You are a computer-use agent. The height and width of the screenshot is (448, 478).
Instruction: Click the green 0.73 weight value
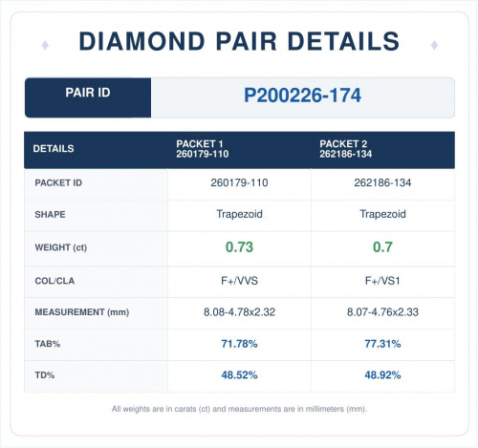pos(239,247)
